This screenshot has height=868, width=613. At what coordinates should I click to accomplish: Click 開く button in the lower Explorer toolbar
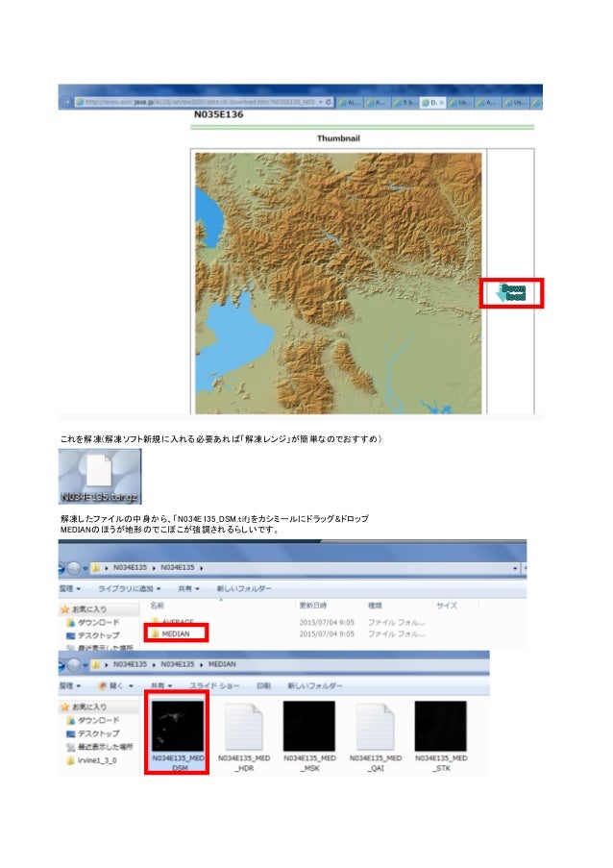click(110, 686)
